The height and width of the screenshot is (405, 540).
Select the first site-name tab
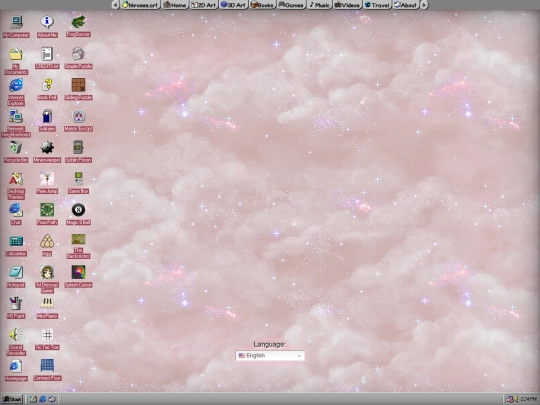(x=140, y=5)
